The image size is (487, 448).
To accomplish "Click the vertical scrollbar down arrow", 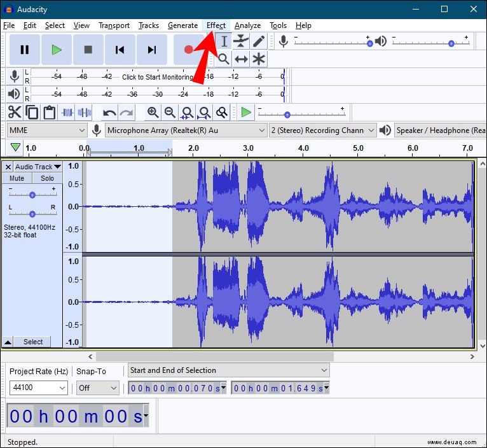I will coord(483,346).
